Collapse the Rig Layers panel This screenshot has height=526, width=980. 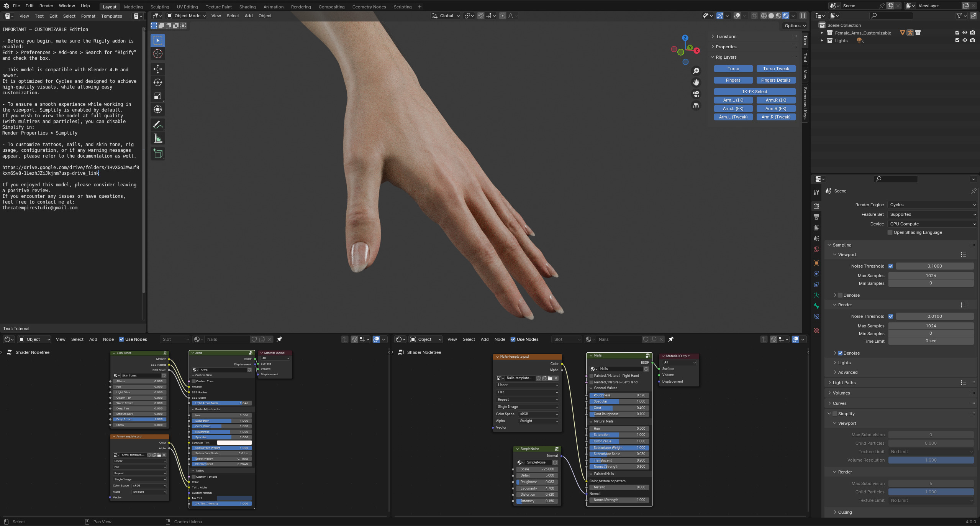(x=726, y=57)
